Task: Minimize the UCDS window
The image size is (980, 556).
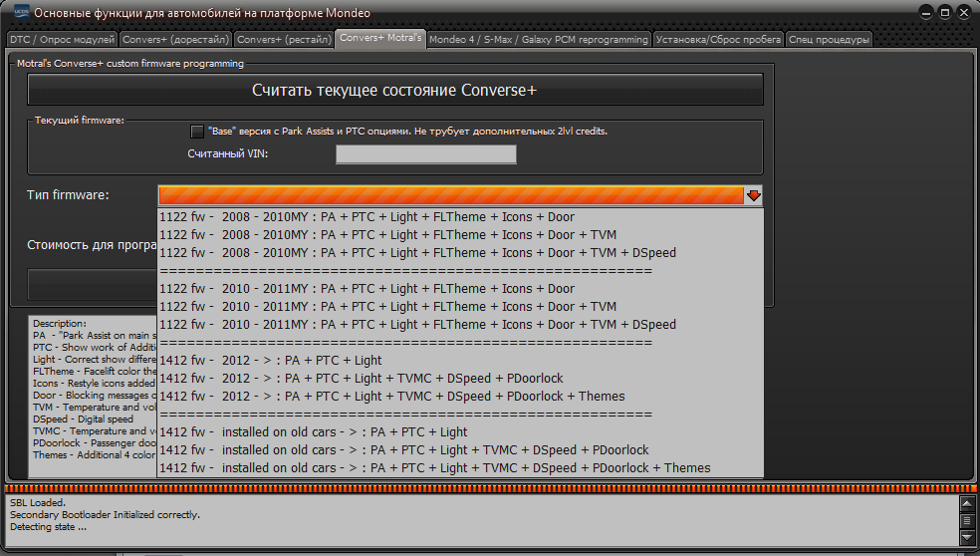Action: pyautogui.click(x=926, y=13)
